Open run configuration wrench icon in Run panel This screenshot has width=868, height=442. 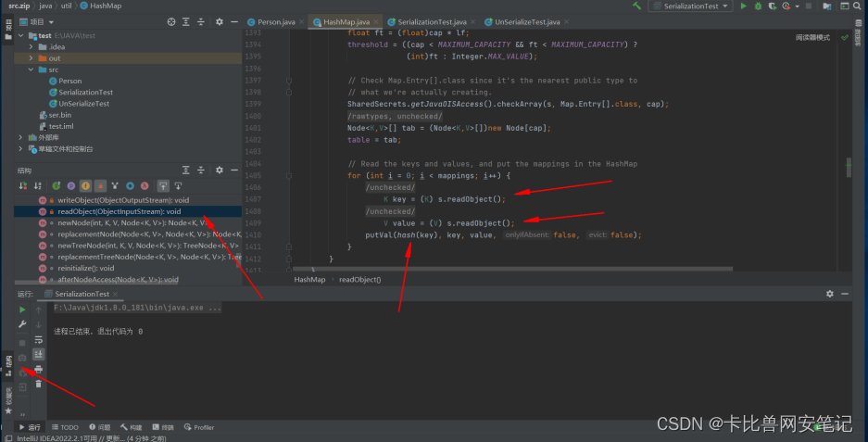click(x=22, y=324)
